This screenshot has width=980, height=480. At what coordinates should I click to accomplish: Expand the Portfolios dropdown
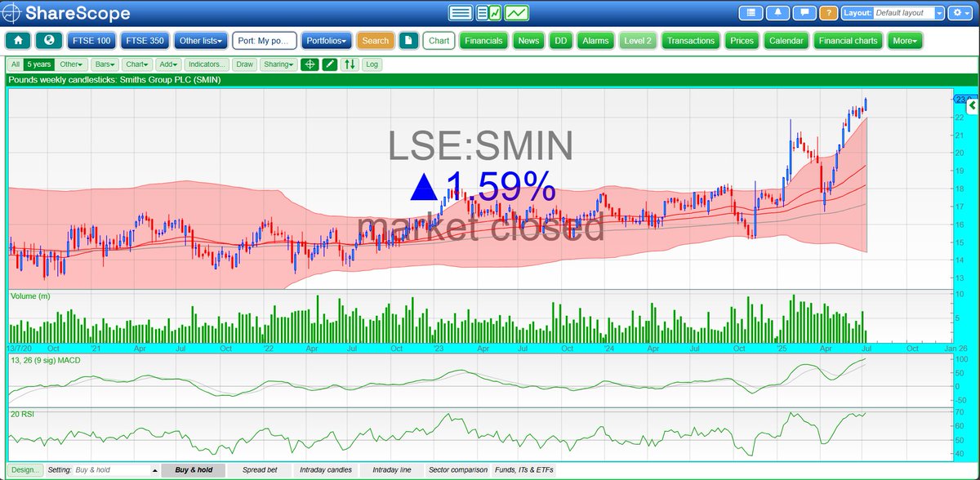point(326,41)
